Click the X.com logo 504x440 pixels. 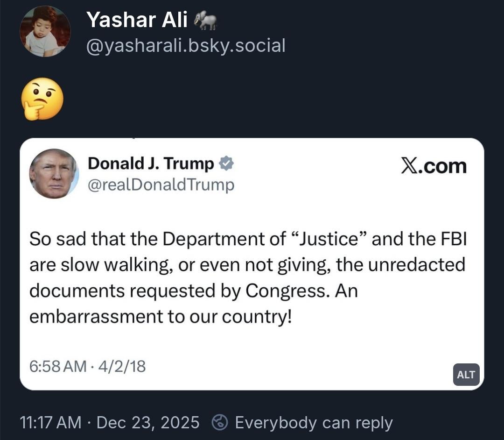click(x=434, y=166)
